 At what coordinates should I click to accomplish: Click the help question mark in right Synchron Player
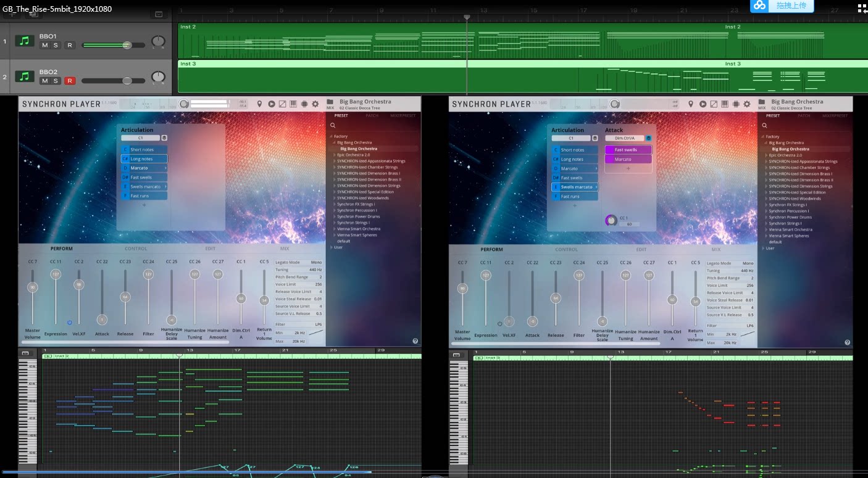click(x=847, y=342)
